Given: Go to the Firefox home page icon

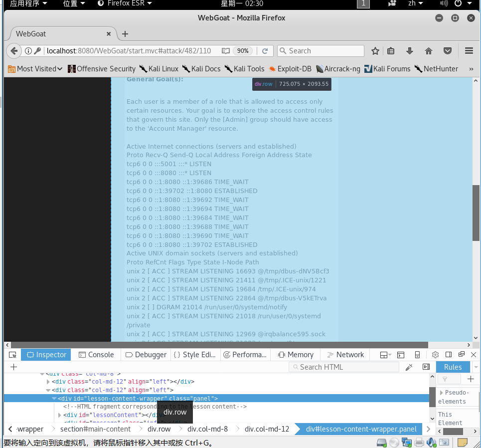Looking at the screenshot, I should tap(429, 51).
